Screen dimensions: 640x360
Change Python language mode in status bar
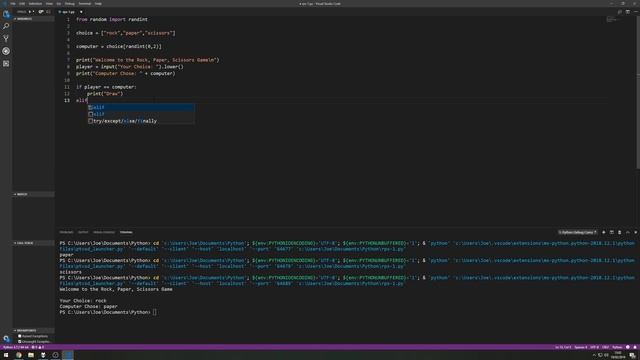617,347
